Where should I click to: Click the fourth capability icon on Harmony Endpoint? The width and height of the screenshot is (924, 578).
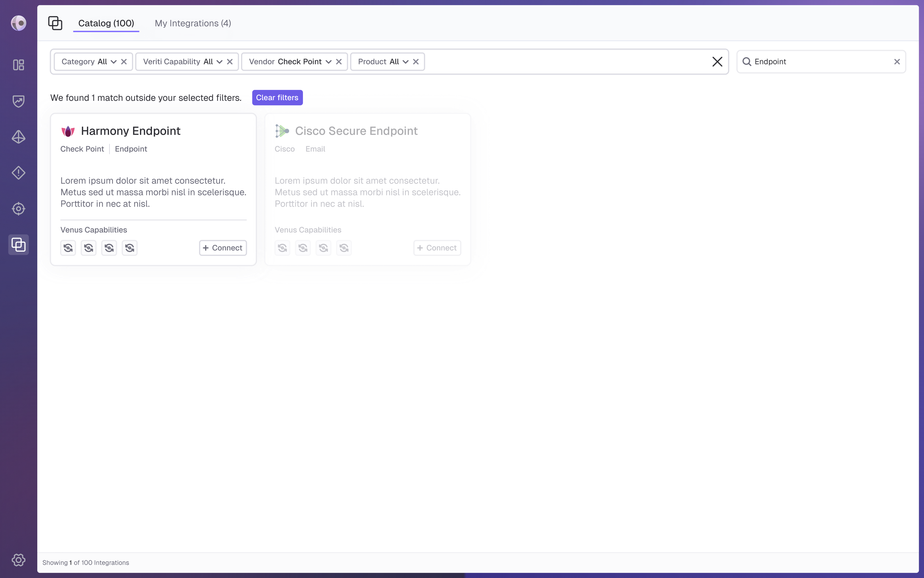click(x=129, y=248)
